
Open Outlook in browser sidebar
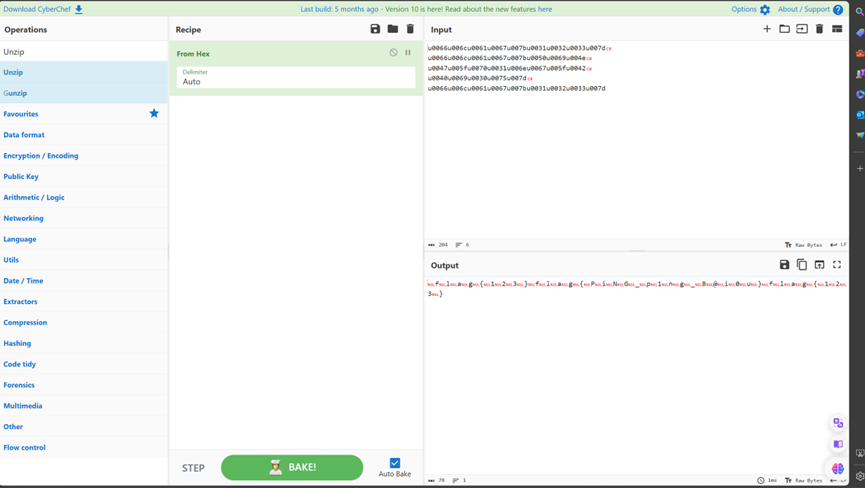click(x=860, y=115)
